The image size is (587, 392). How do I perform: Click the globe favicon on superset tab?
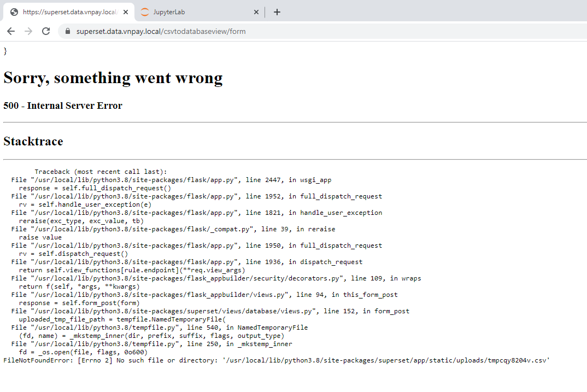[x=14, y=12]
